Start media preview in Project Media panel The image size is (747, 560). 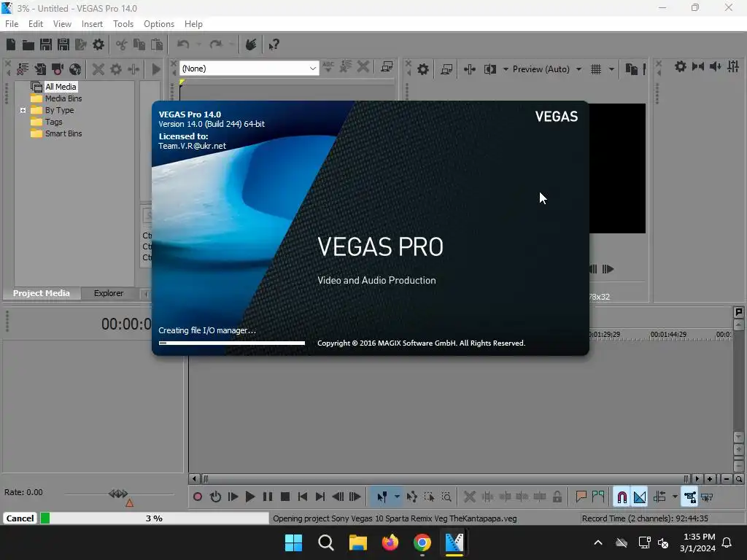tap(156, 69)
